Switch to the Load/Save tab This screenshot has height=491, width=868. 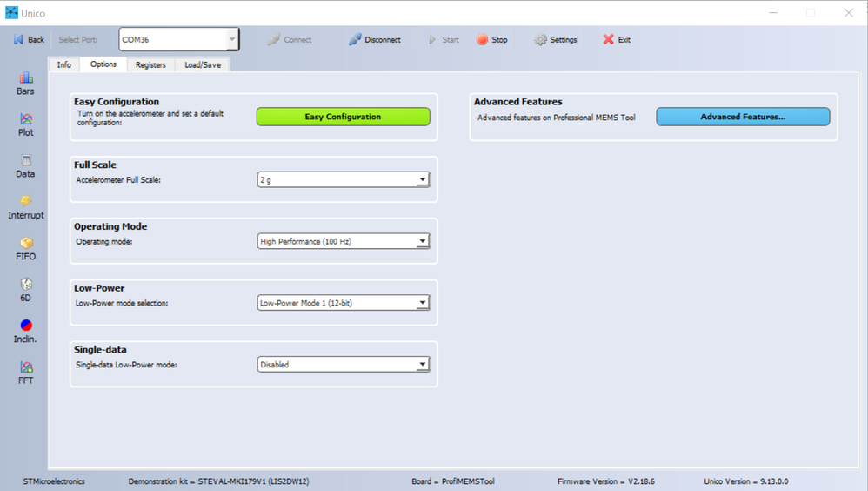[203, 64]
